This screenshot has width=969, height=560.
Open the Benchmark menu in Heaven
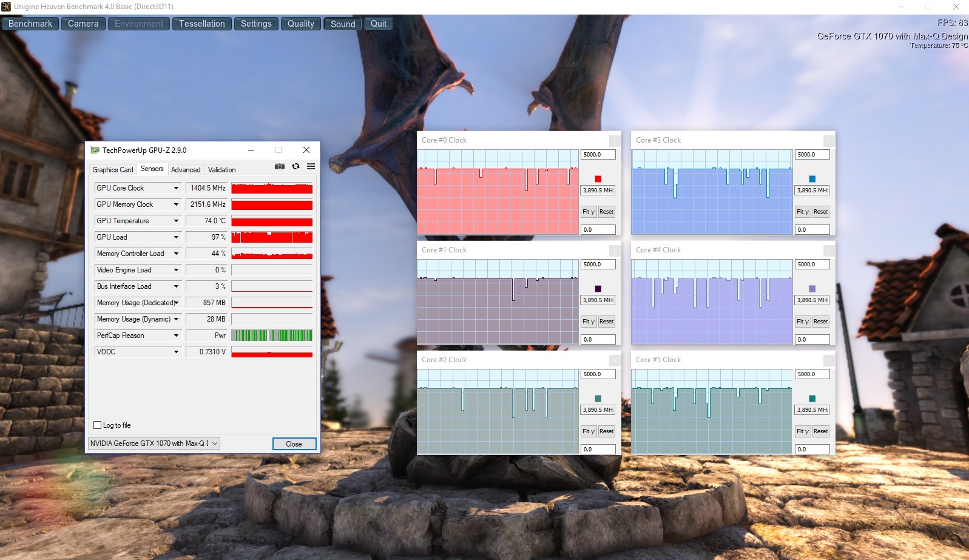pos(30,24)
